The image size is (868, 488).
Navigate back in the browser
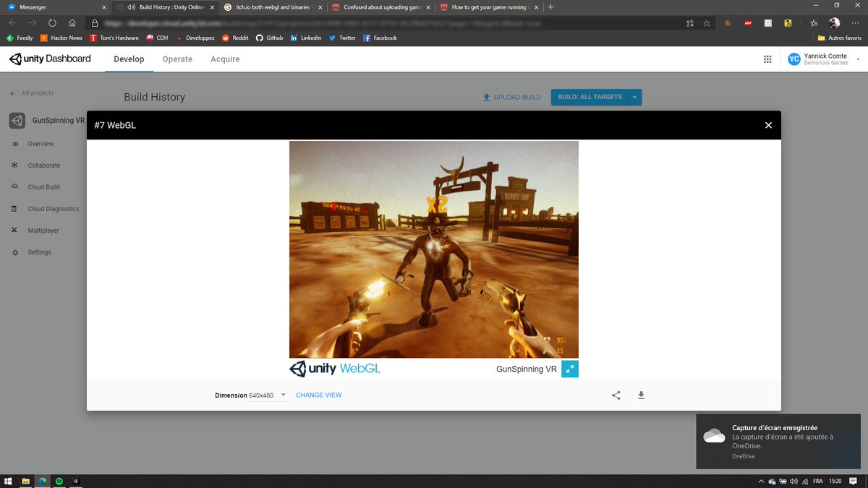click(x=12, y=23)
